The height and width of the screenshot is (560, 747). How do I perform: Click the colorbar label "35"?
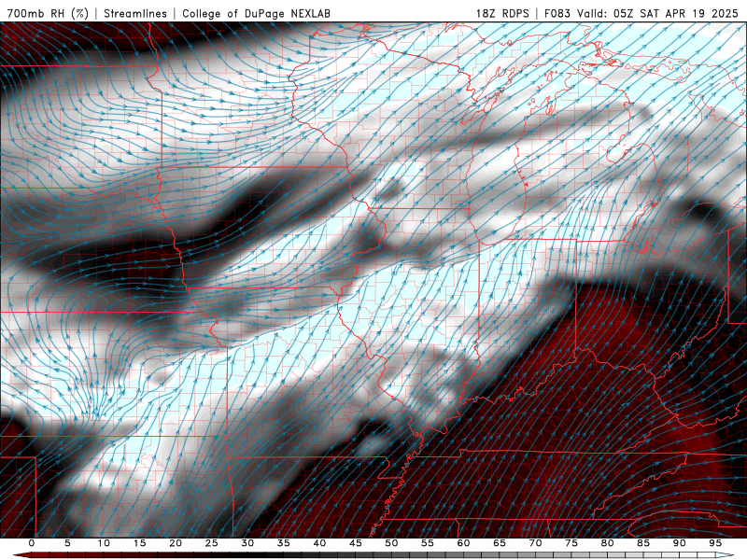point(284,543)
